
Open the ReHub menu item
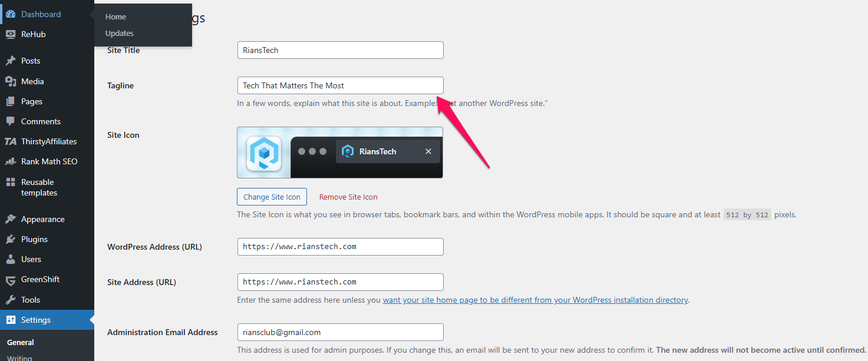pyautogui.click(x=33, y=34)
